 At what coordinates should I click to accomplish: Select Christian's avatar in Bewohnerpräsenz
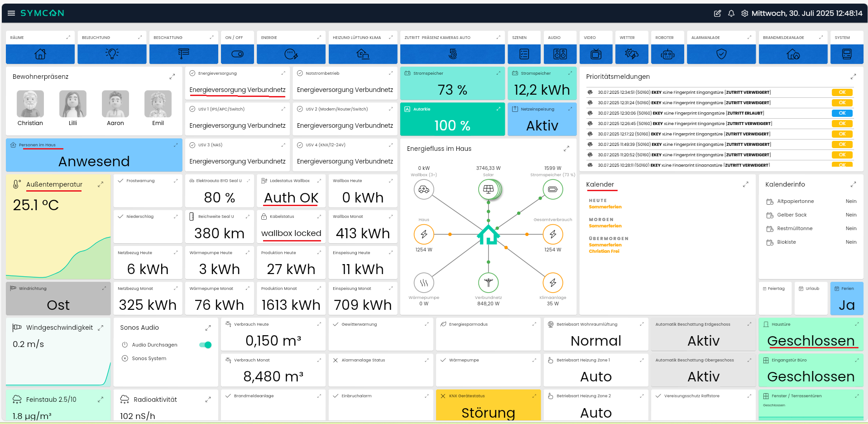click(x=30, y=104)
